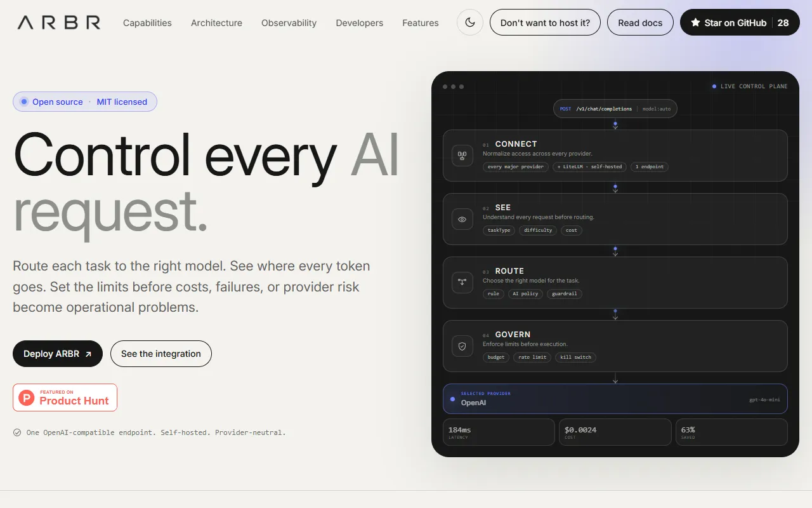Click the cost tag in the SEE card
Screen dimensions: 812x508
point(572,231)
